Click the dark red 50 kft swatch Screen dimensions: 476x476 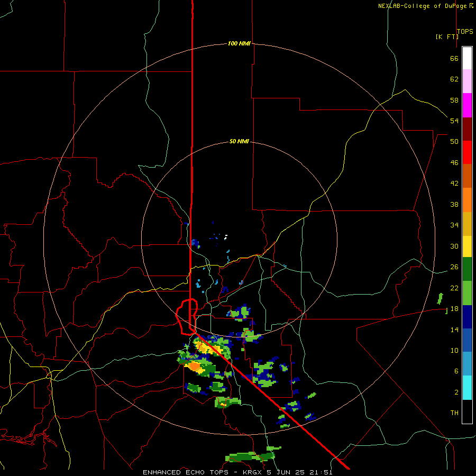point(467,129)
